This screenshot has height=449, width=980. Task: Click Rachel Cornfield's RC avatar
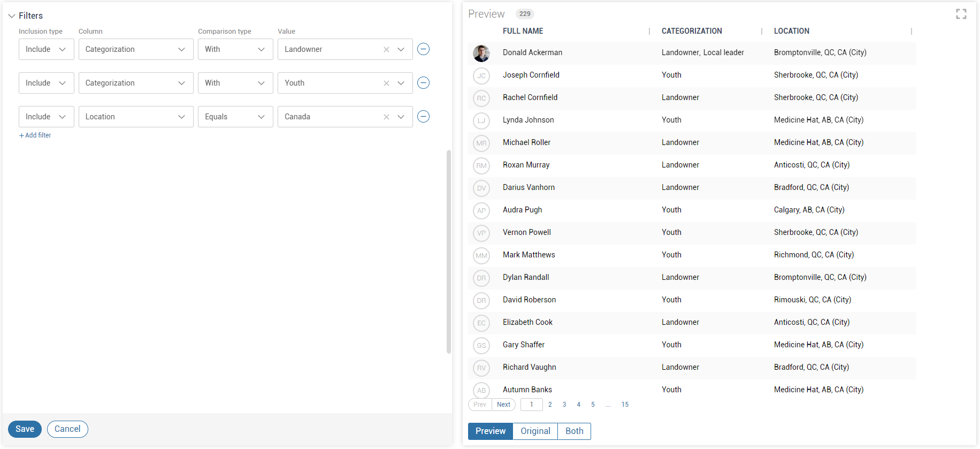pyautogui.click(x=481, y=98)
